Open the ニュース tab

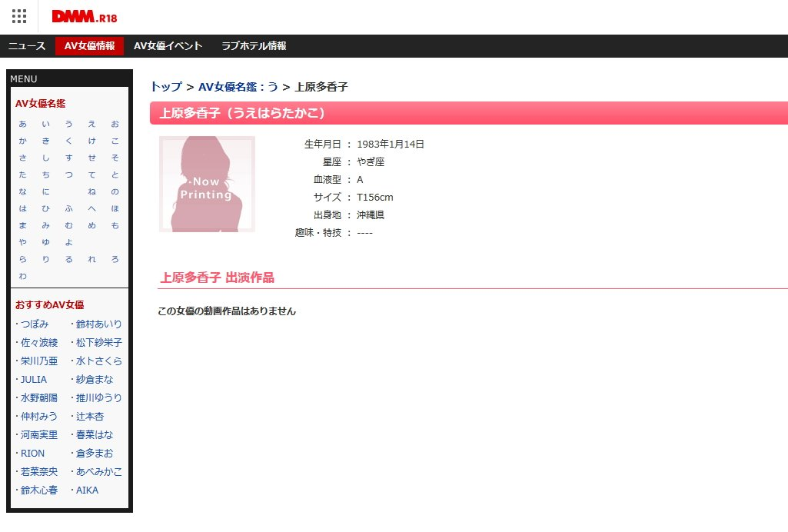click(x=27, y=46)
